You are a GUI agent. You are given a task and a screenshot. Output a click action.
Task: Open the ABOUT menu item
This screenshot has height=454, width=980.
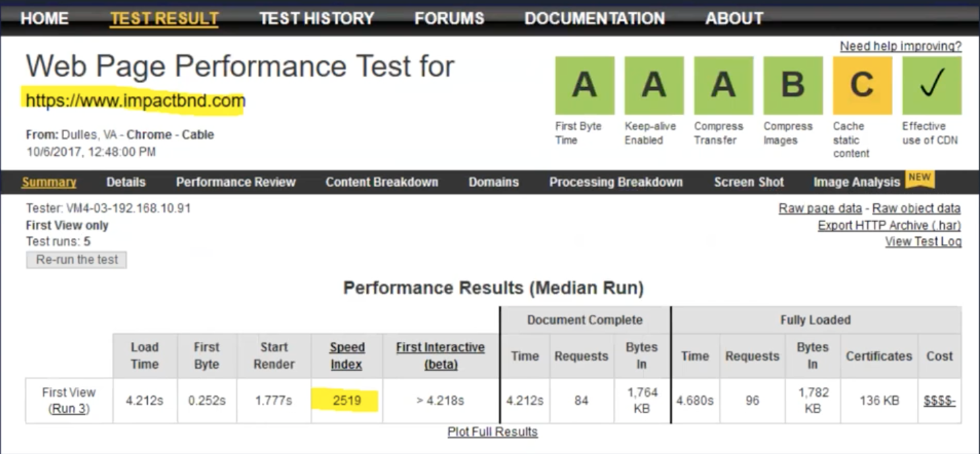(x=734, y=18)
